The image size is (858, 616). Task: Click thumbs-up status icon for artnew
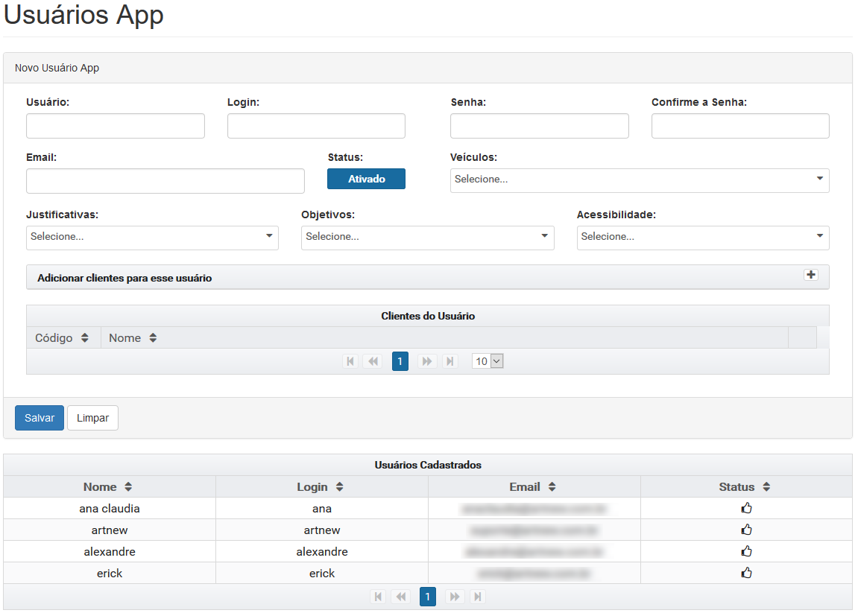click(x=746, y=530)
